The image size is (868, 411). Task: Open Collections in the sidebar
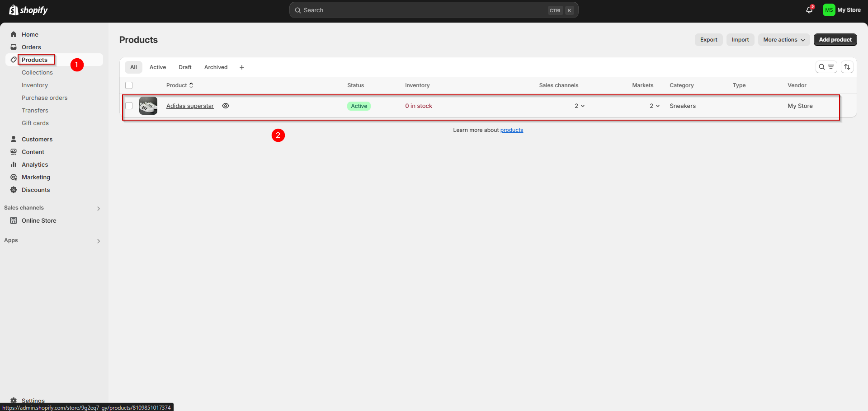37,72
